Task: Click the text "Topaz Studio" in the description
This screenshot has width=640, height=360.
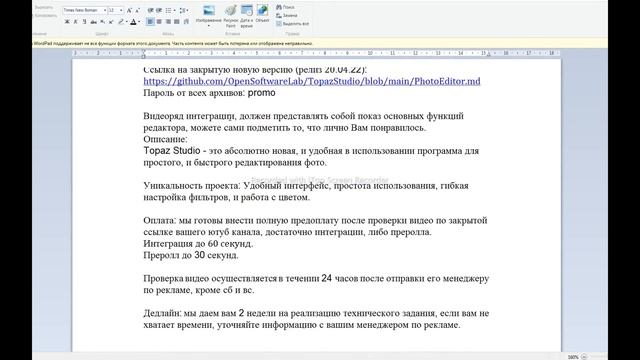Action: coord(171,151)
